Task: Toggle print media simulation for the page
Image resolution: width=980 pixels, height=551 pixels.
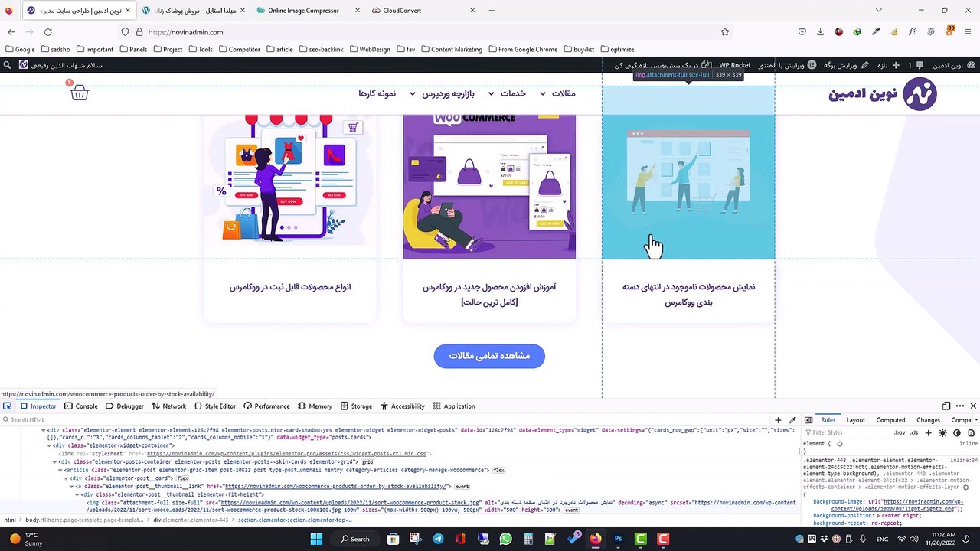Action: point(970,433)
